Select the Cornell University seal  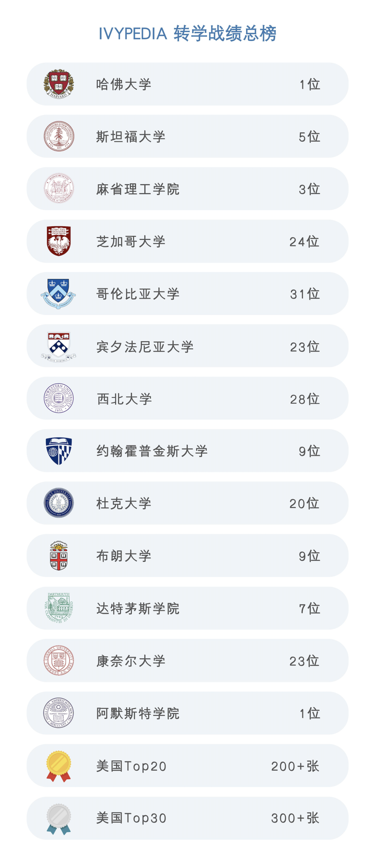click(x=59, y=661)
